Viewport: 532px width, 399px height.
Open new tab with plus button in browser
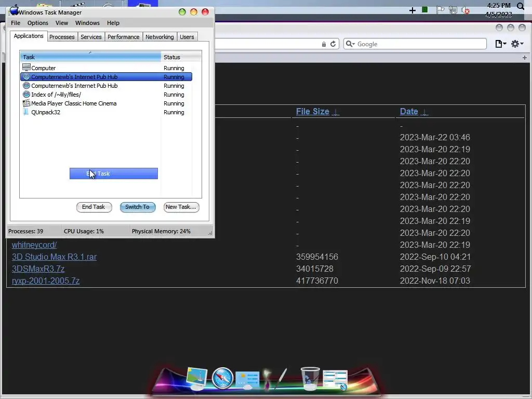[x=525, y=58]
